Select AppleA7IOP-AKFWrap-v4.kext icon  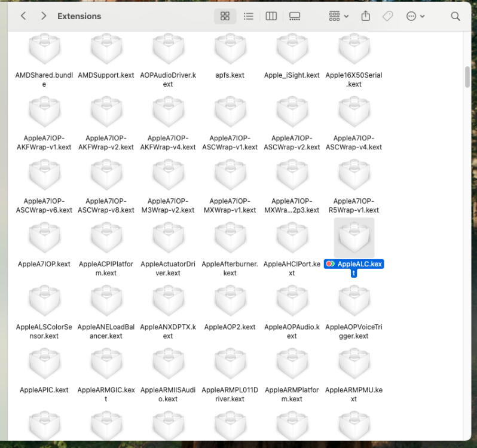[x=168, y=112]
